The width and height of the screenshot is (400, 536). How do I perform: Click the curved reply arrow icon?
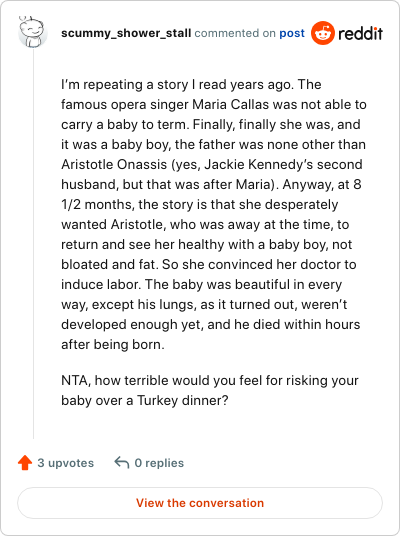(x=122, y=463)
